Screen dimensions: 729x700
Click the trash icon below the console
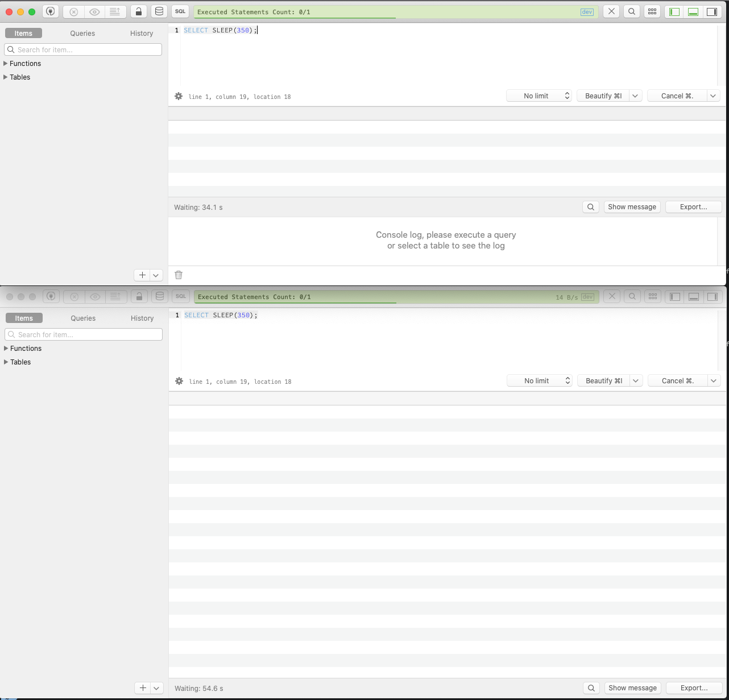pos(179,275)
